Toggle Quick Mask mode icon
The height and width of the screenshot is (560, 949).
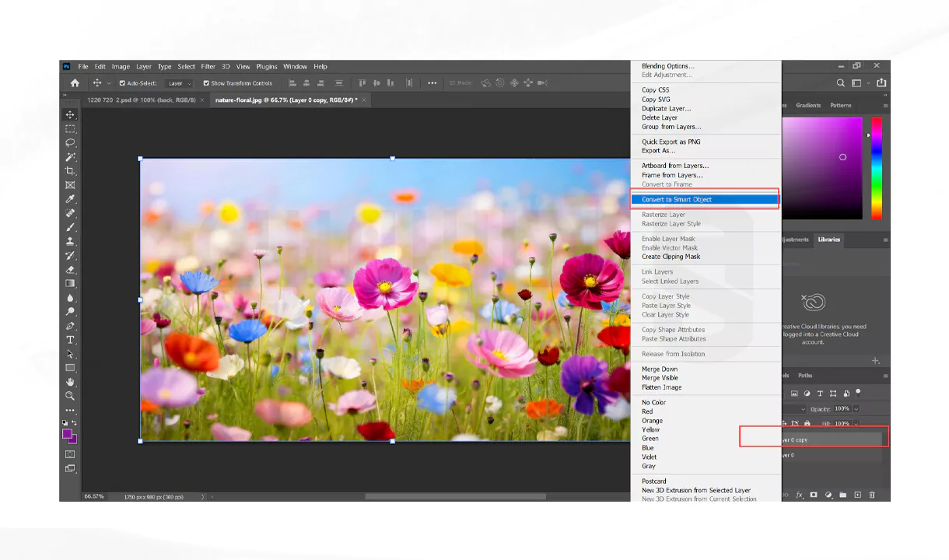[x=70, y=454]
